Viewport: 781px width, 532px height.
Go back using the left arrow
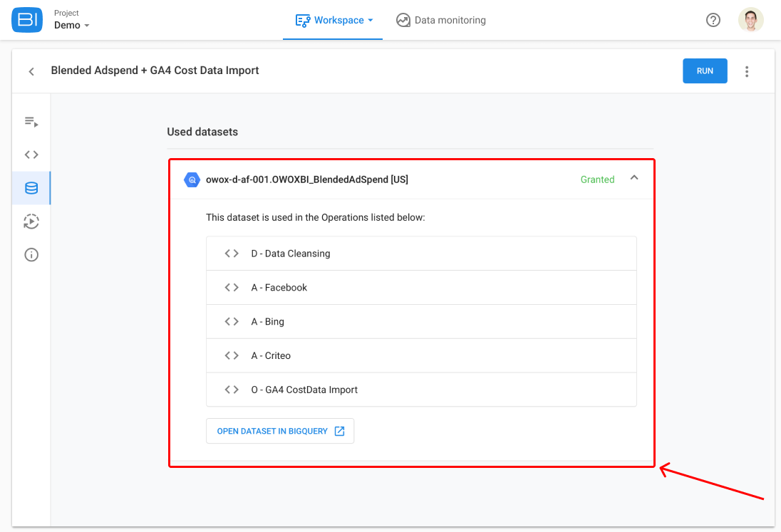click(31, 71)
